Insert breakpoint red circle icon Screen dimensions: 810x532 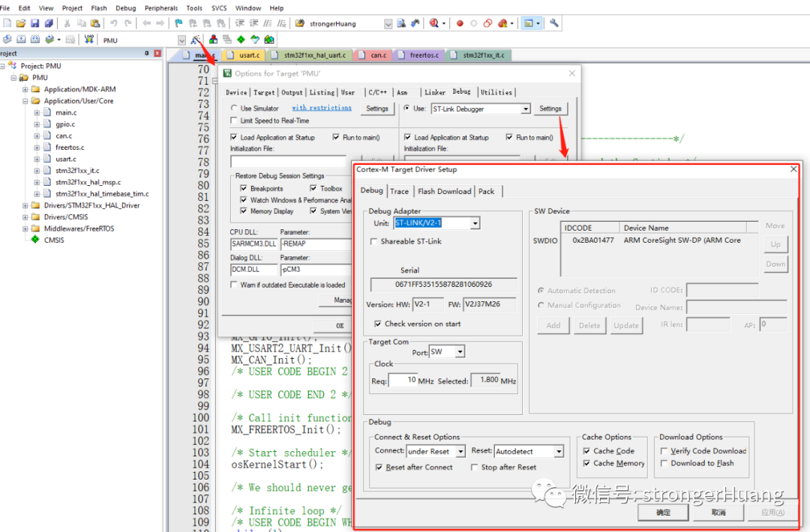pos(460,23)
